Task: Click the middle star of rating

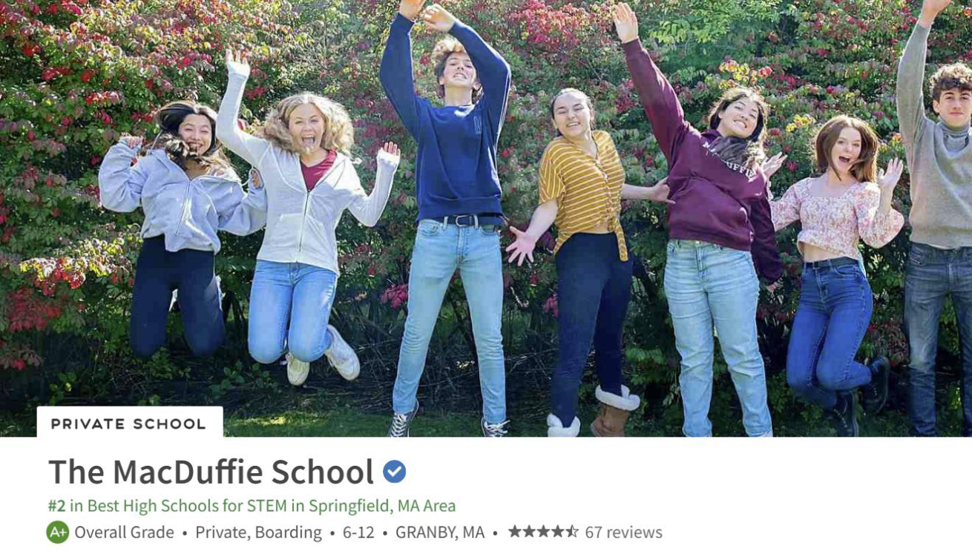Action: [543, 532]
